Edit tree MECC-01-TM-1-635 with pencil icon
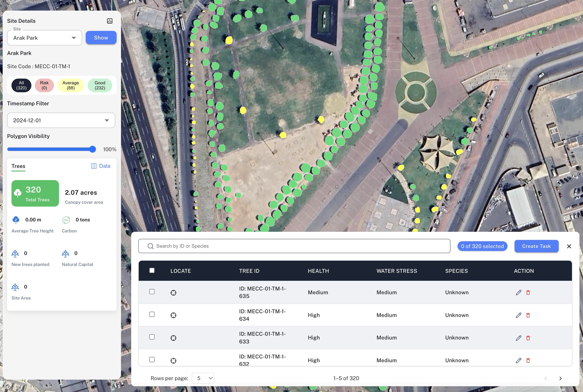Image resolution: width=583 pixels, height=392 pixels. tap(519, 292)
